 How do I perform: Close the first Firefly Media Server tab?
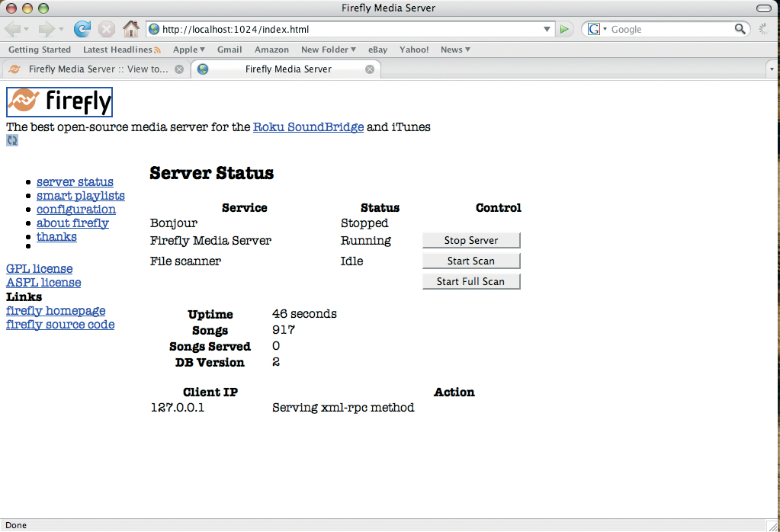pos(179,69)
